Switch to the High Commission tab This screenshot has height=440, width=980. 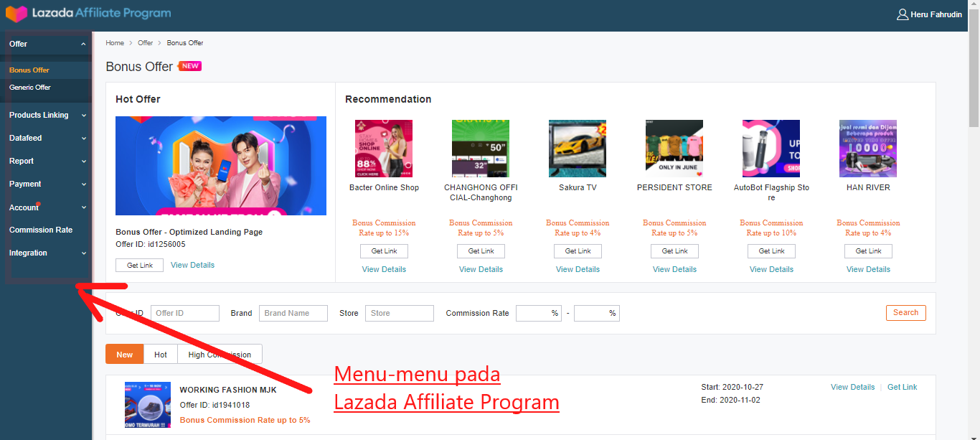pos(220,354)
